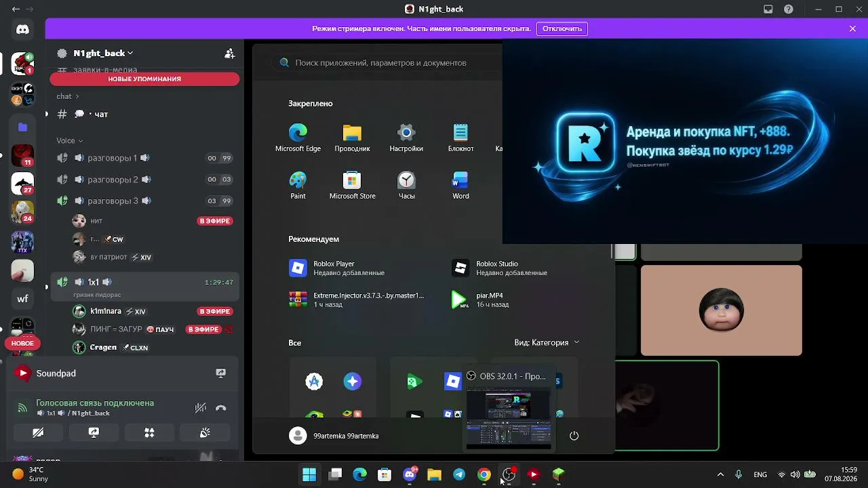Toggle noise suppression icon in voice panel
868x488 pixels.
200,408
